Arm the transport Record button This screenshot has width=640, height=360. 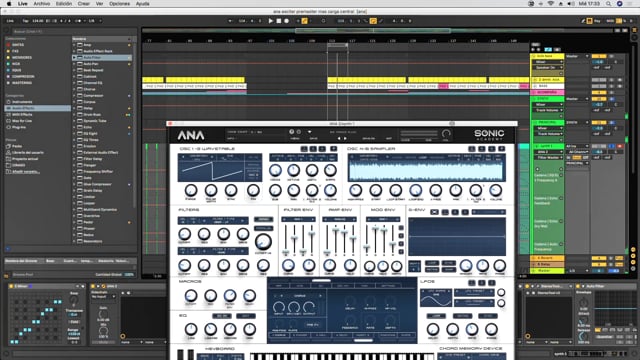coord(287,21)
